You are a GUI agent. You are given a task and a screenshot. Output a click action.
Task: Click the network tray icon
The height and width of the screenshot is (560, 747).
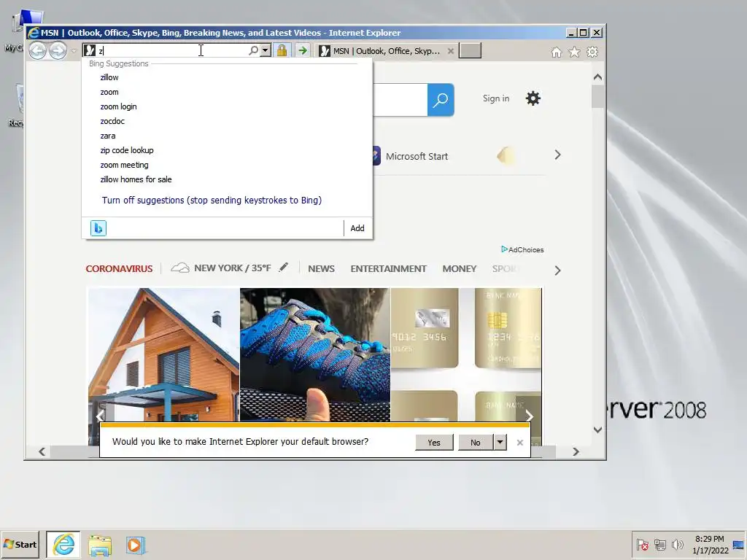659,544
